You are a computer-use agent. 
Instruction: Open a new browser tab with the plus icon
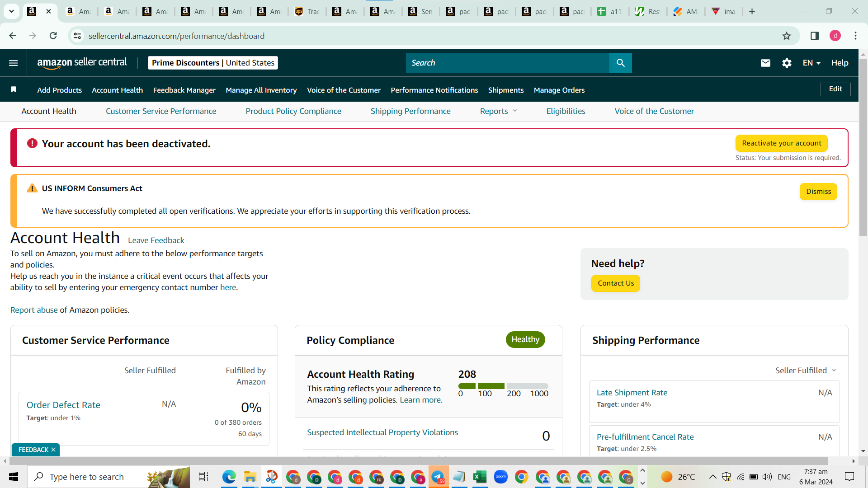[x=752, y=11]
